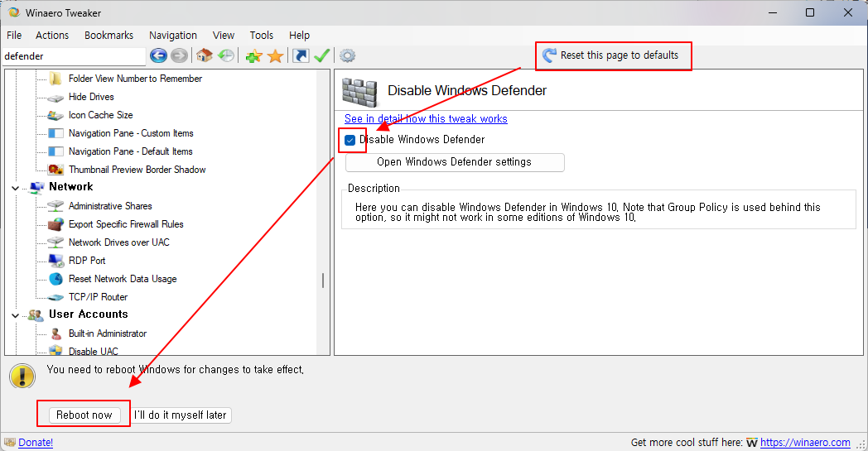Screen dimensions: 868x451
Task: Click Navigation Pane - Default Items icon
Action: tap(55, 151)
